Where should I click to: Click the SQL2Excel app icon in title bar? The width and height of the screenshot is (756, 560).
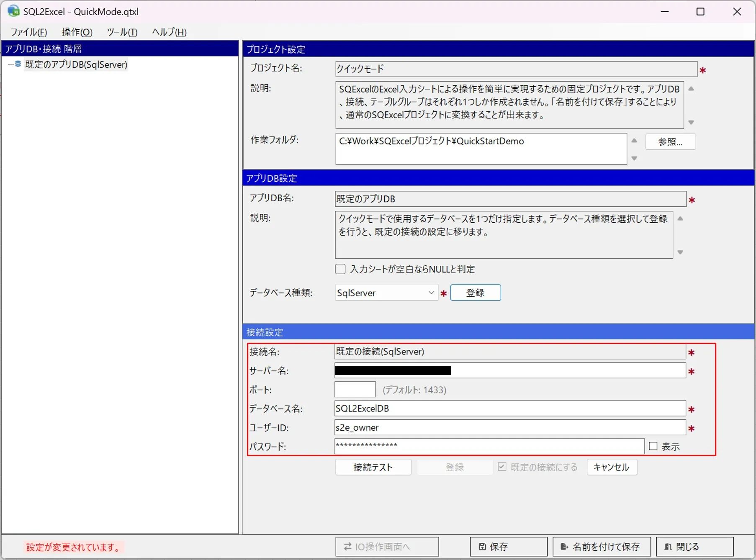pos(13,11)
